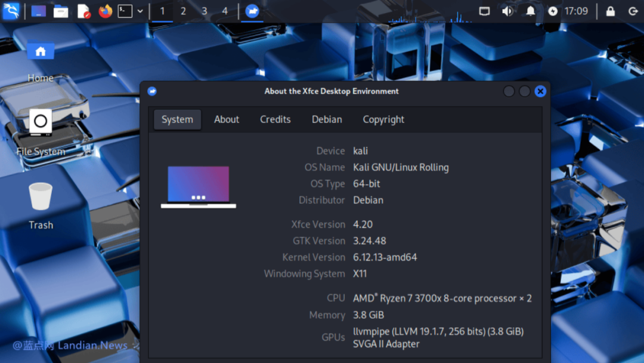Open the notifications bell icon

coord(531,11)
